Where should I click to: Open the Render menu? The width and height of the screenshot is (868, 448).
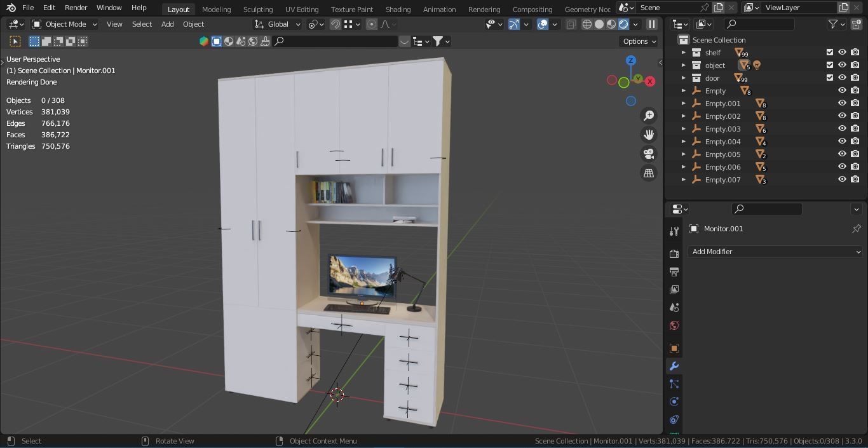(x=76, y=8)
